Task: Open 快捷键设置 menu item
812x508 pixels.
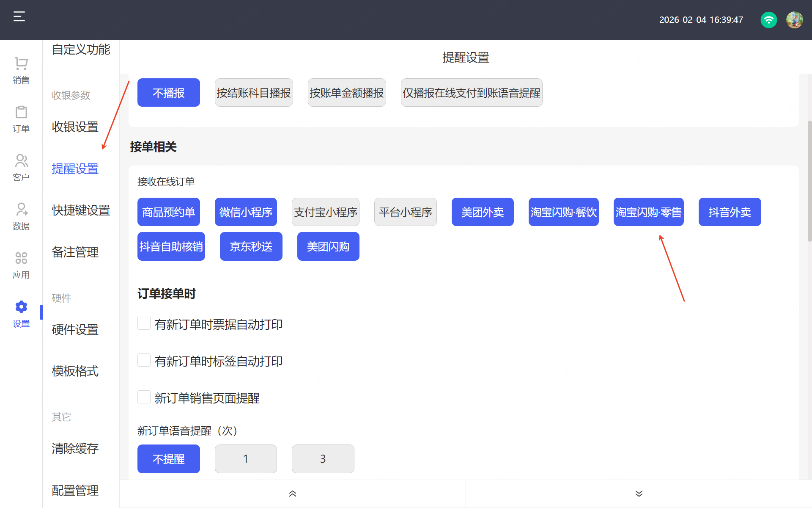Action: 81,210
